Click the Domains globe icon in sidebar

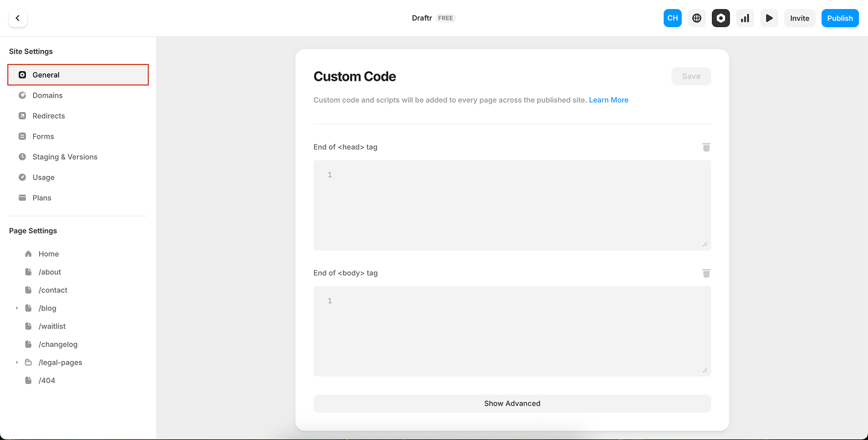(22, 95)
